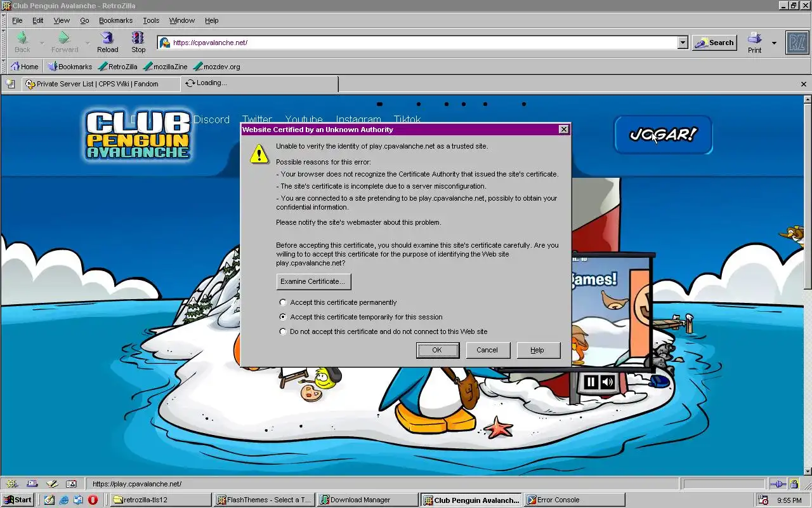
Task: Launch Internet Explorer from quick launch
Action: (x=64, y=500)
